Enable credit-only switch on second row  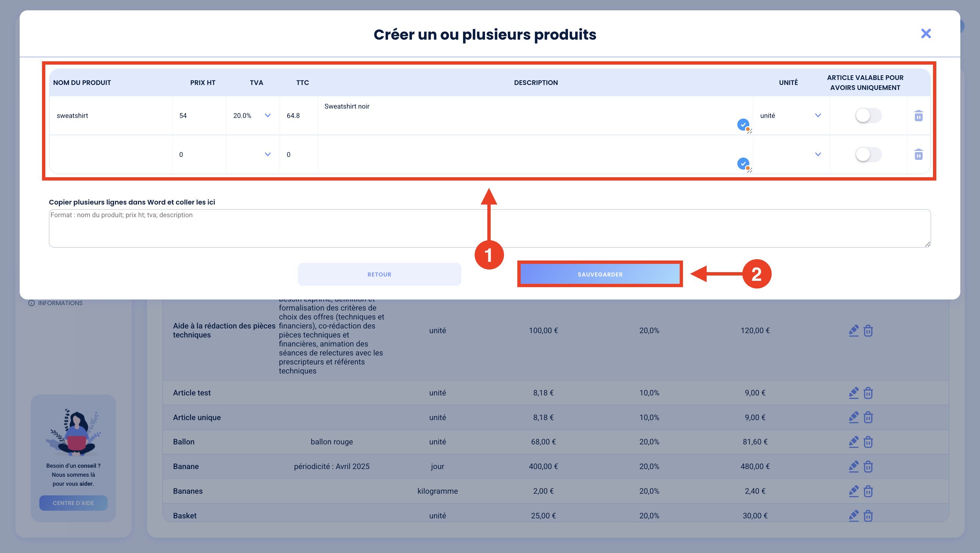pyautogui.click(x=868, y=155)
